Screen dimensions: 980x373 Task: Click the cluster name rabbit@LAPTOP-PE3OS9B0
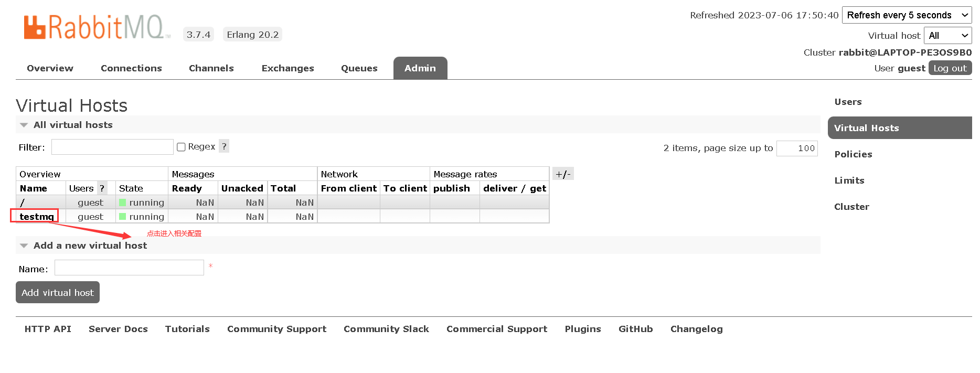(x=905, y=52)
